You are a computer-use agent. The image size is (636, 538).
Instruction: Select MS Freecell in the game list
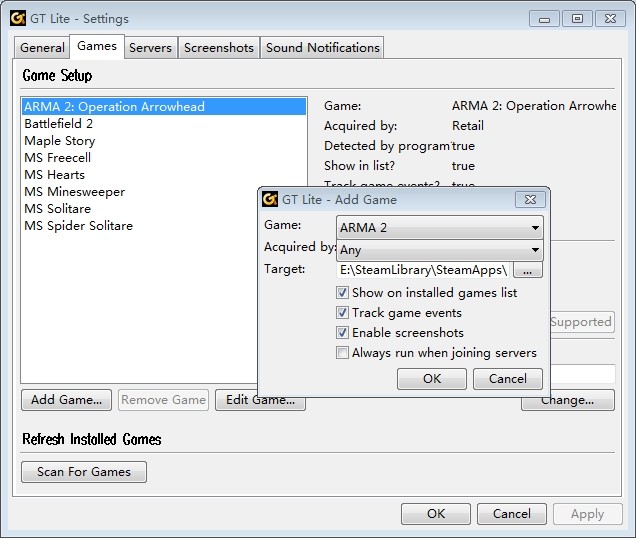tap(164, 157)
